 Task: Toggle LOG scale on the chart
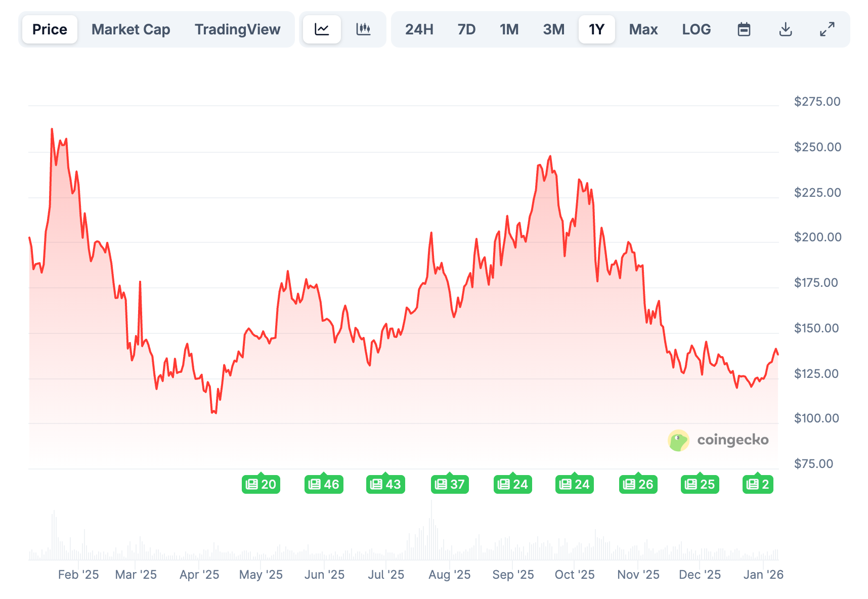point(696,29)
